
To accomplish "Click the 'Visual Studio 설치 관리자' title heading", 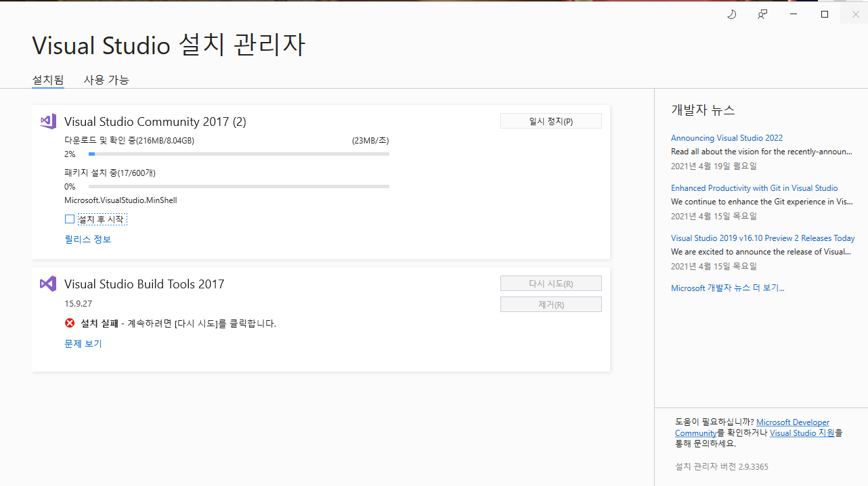I will coord(169,45).
